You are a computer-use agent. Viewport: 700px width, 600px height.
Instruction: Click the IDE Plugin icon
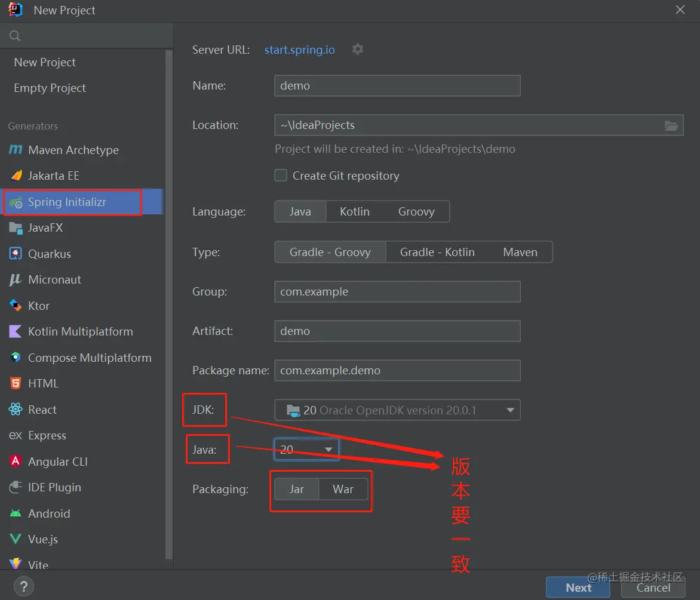pos(16,487)
